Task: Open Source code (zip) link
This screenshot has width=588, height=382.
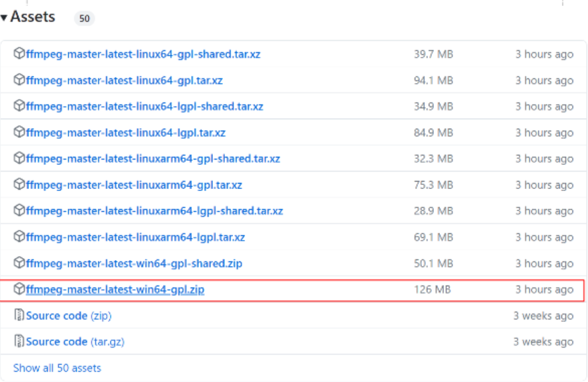Action: point(68,316)
